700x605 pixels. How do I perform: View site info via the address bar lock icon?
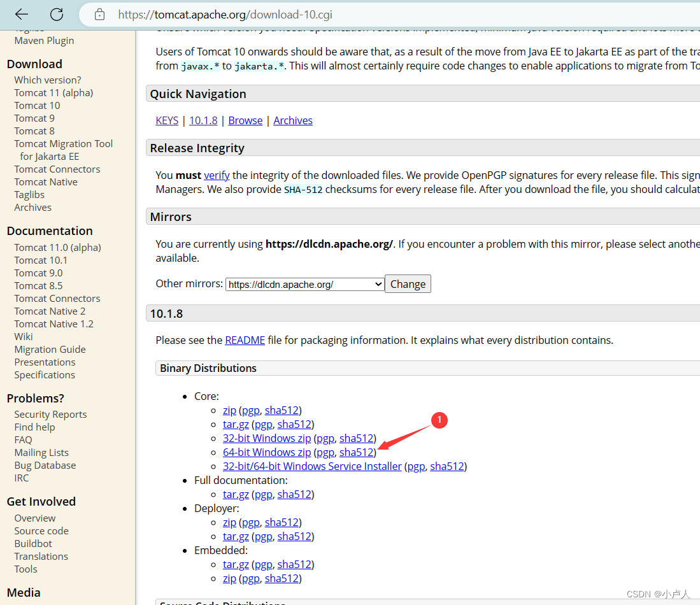[x=99, y=14]
